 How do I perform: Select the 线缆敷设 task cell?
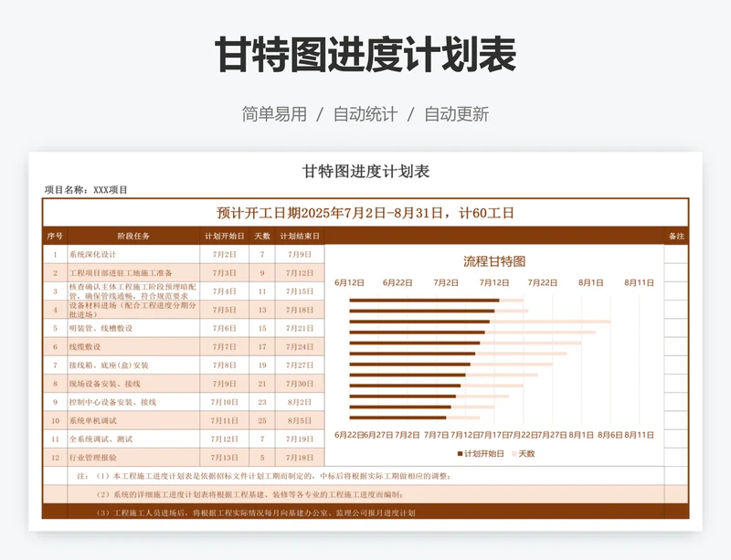pos(133,346)
